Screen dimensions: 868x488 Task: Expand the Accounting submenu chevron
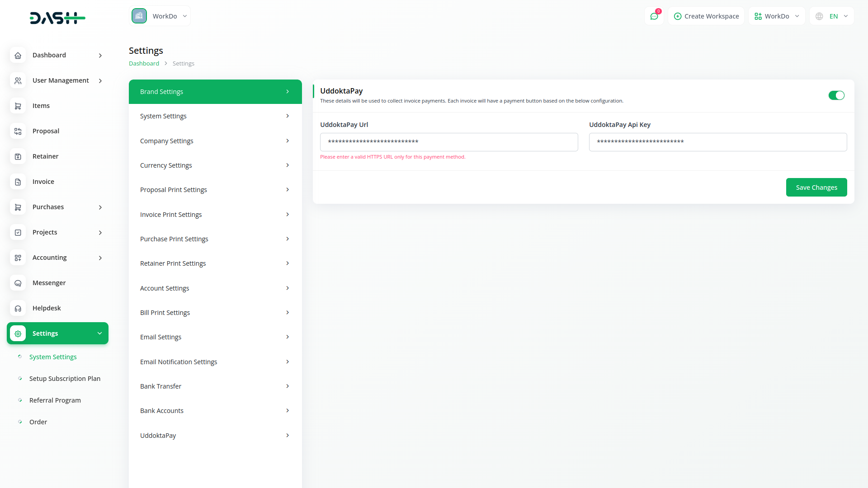click(x=100, y=258)
